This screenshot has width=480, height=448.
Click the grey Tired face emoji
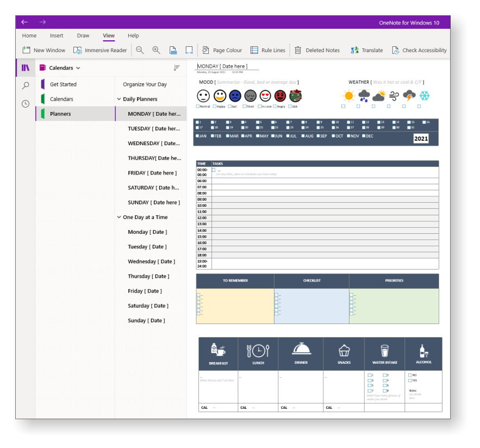click(x=251, y=96)
